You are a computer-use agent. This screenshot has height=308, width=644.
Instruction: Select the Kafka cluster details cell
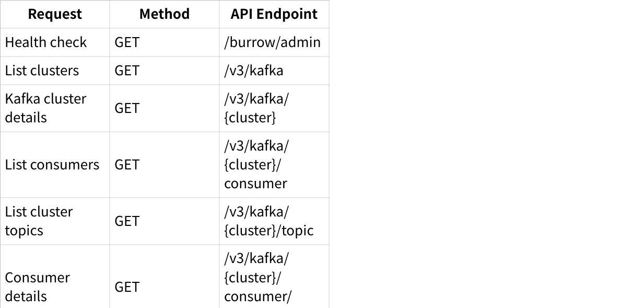(x=45, y=108)
